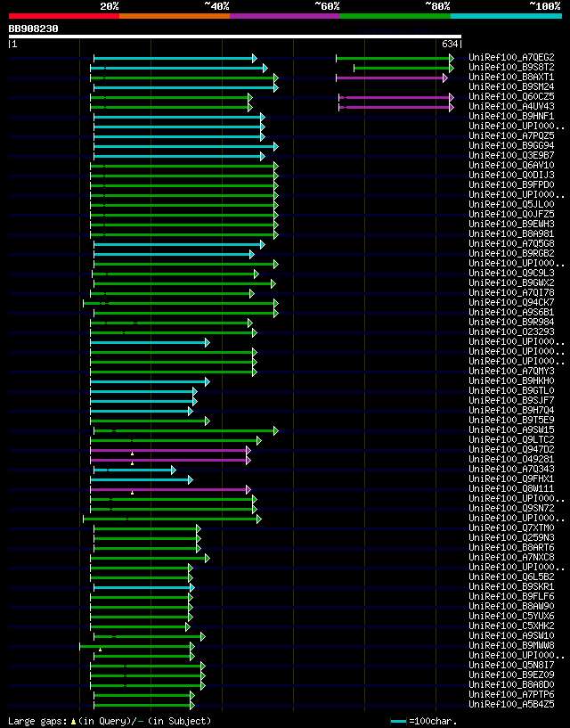Select the UniRef100_Q0JFZ5 label
This screenshot has width=570, height=728.
[511, 215]
